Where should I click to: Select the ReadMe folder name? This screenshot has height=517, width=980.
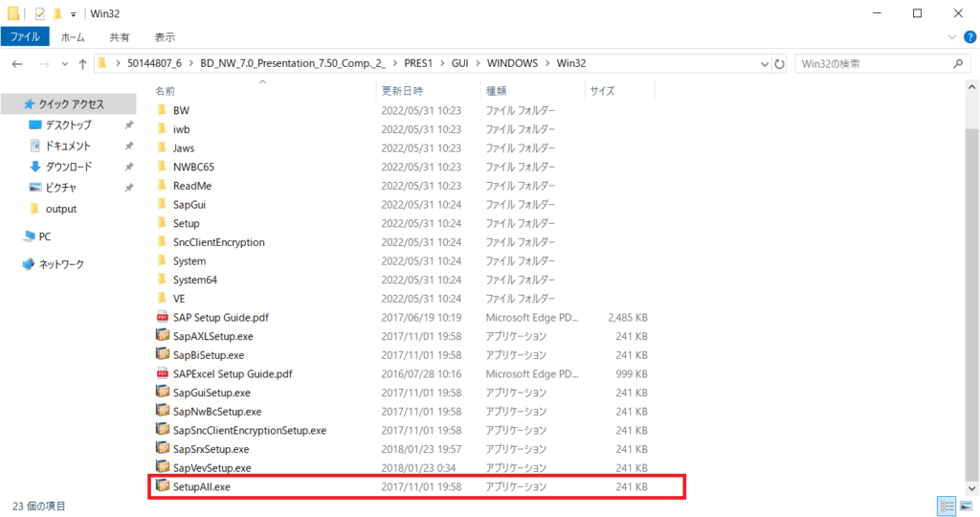pyautogui.click(x=191, y=186)
